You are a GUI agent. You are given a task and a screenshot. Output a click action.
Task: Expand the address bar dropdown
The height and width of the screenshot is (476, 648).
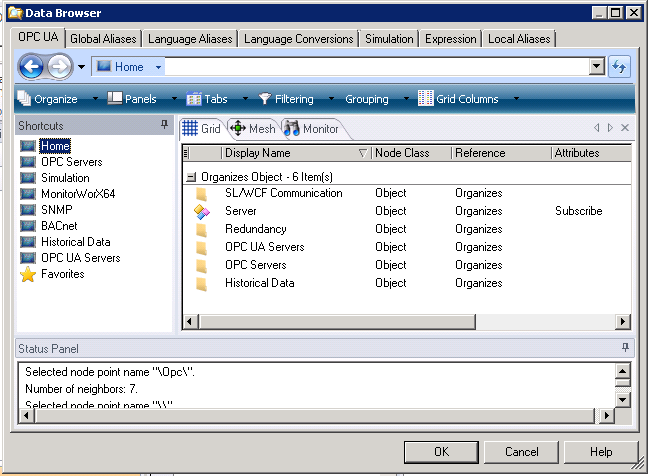coord(597,67)
